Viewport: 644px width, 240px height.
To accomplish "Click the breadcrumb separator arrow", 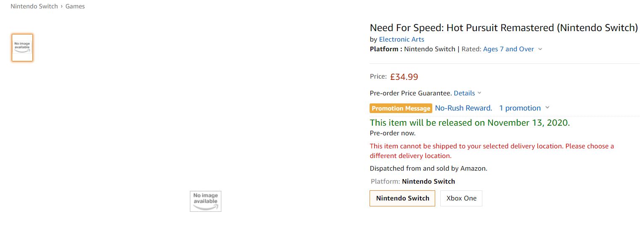I will [61, 6].
